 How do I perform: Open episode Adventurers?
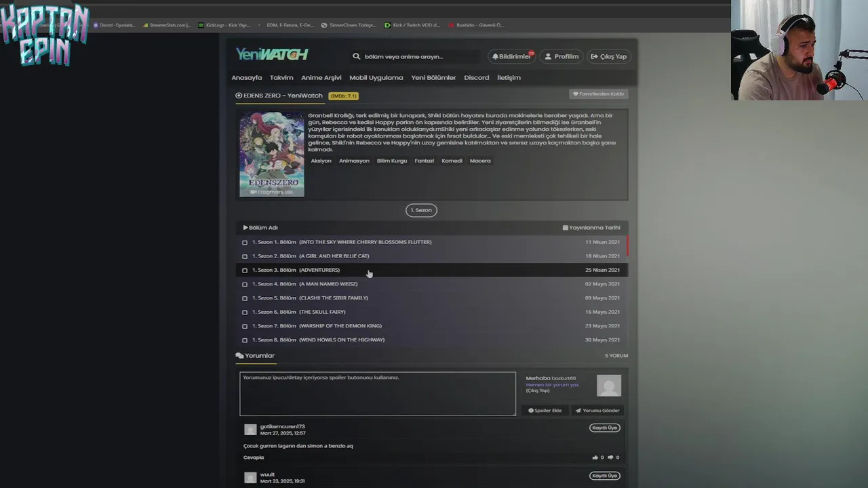[x=296, y=270]
